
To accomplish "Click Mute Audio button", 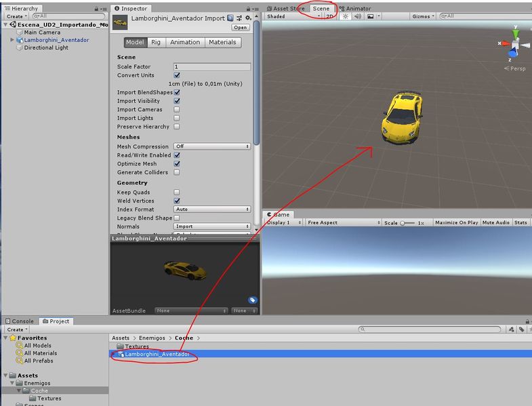I will 495,223.
